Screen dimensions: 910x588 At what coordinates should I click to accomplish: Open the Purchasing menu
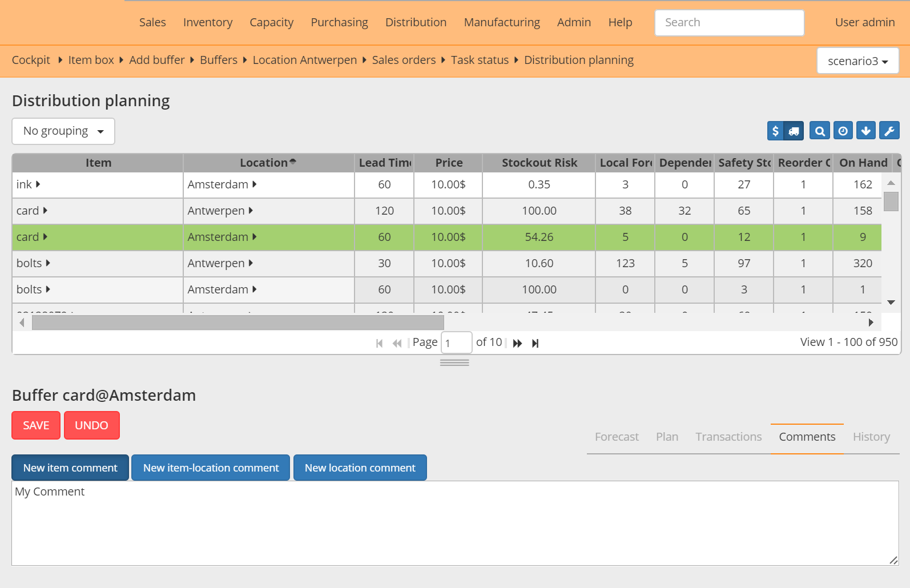339,22
